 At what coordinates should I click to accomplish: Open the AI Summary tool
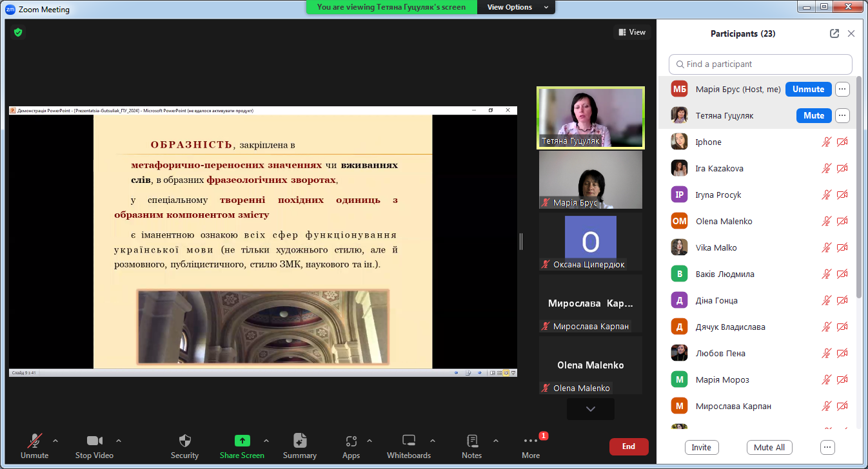tap(300, 441)
